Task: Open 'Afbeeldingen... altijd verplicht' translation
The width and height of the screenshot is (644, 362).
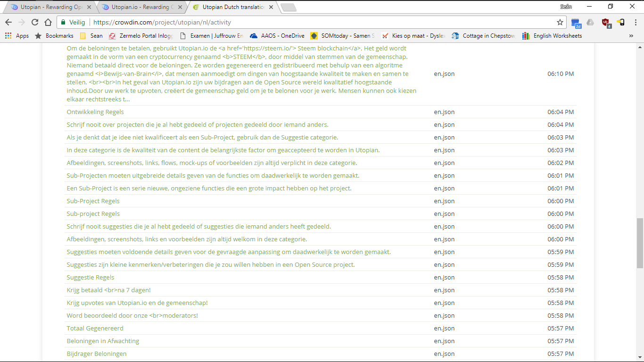Action: pyautogui.click(x=212, y=163)
